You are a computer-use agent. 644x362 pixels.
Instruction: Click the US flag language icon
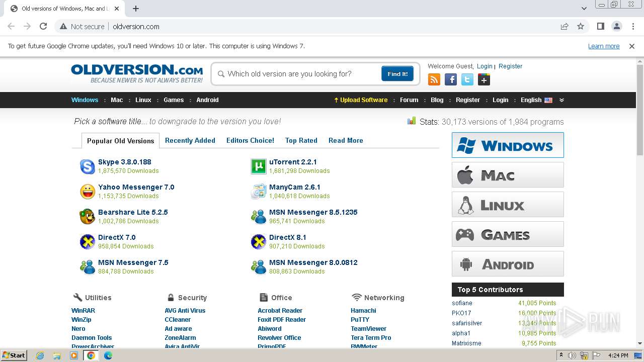[548, 100]
